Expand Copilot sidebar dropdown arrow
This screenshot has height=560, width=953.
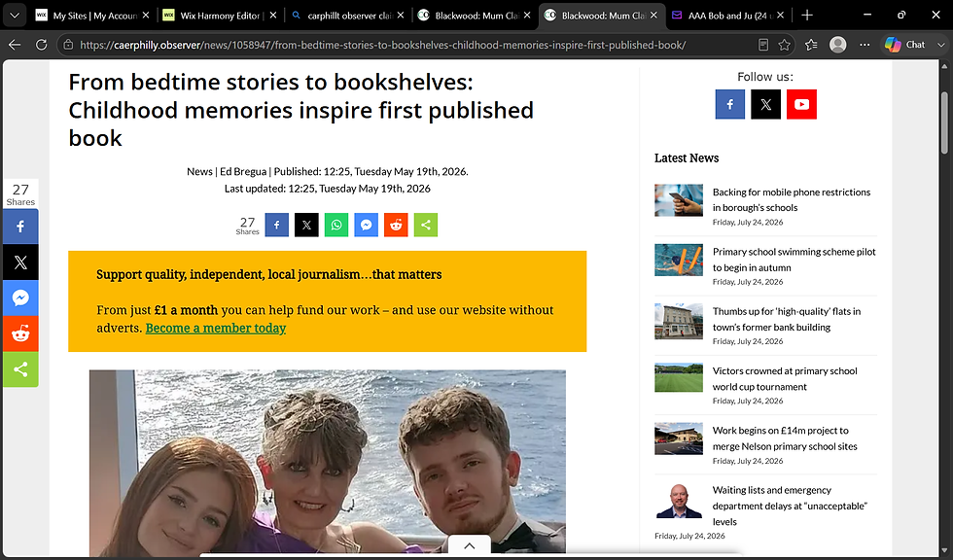click(941, 45)
